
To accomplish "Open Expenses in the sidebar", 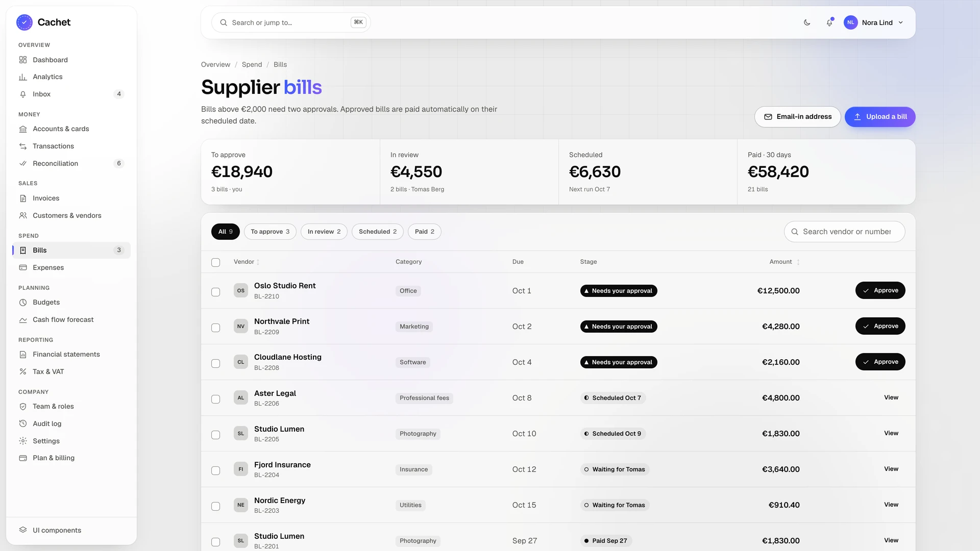I will click(71, 268).
